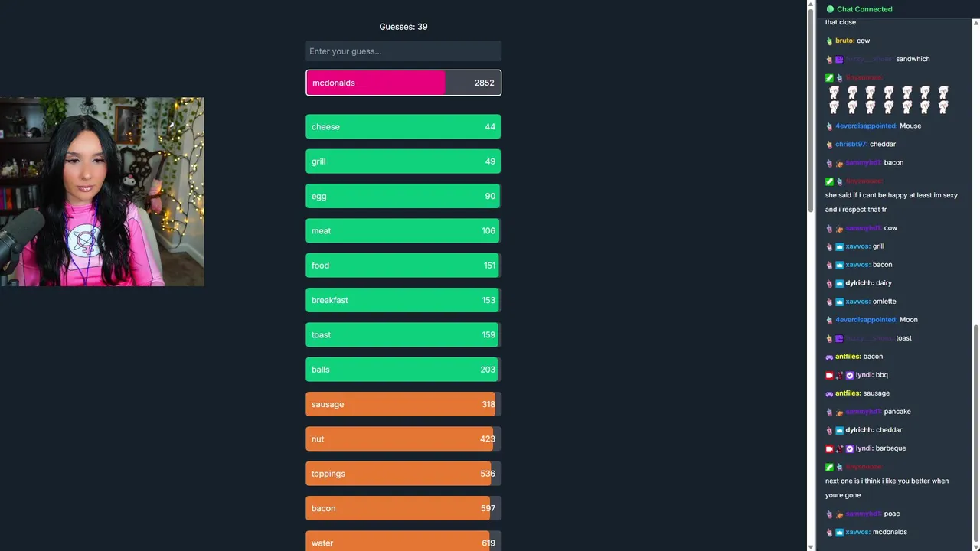The width and height of the screenshot is (980, 551).
Task: Click the green moderator badge above 'next one is'
Action: (829, 467)
